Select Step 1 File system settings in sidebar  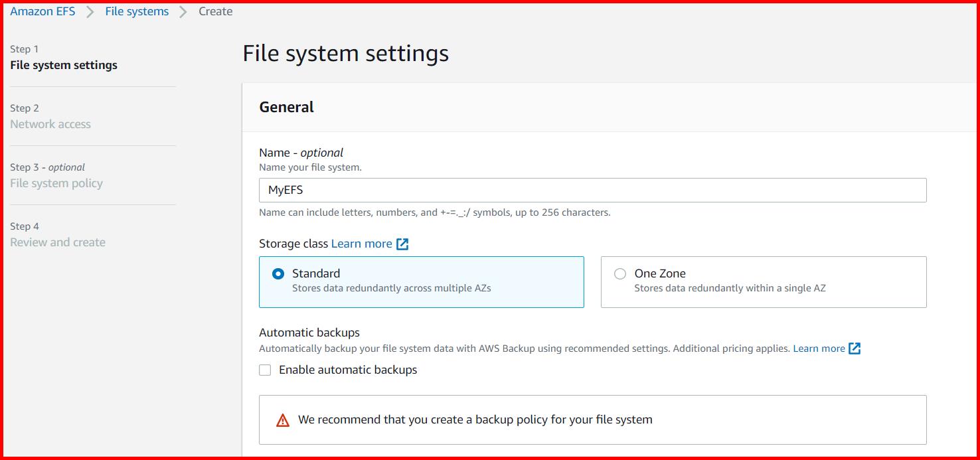click(x=63, y=65)
